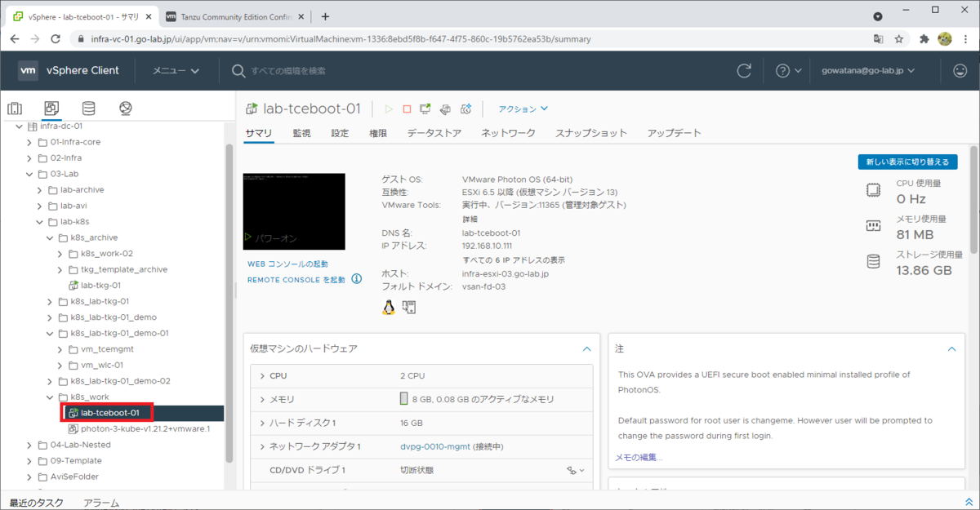Collapse the 03-Lab folder
Image resolution: width=980 pixels, height=510 pixels.
click(29, 174)
